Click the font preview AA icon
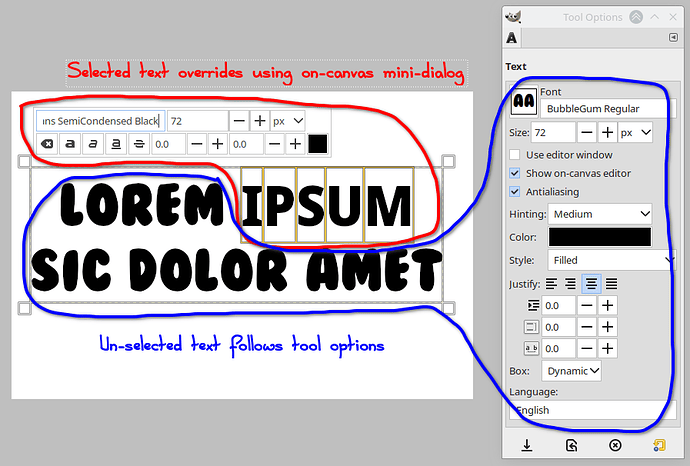This screenshot has height=466, width=690. click(524, 102)
